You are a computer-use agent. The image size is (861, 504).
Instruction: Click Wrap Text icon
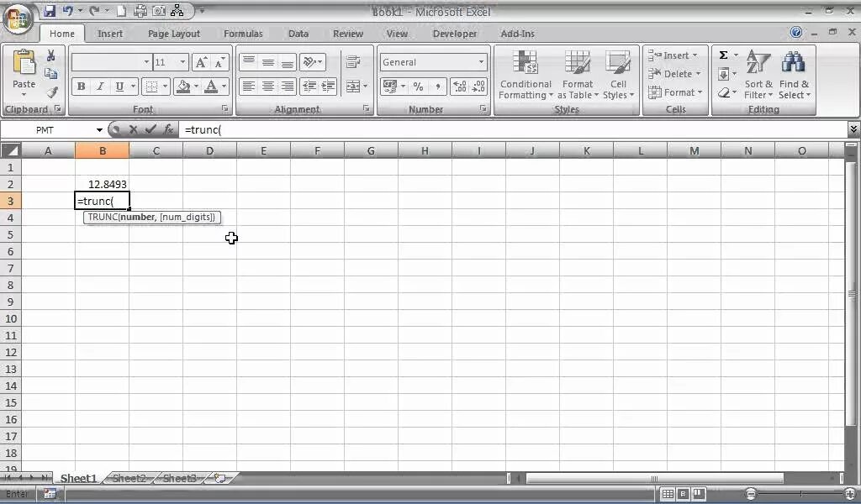[x=353, y=61]
